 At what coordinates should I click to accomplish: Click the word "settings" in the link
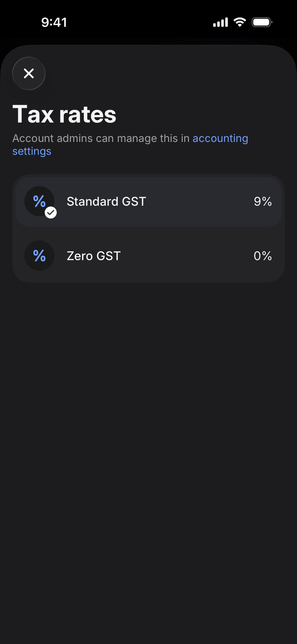click(32, 151)
